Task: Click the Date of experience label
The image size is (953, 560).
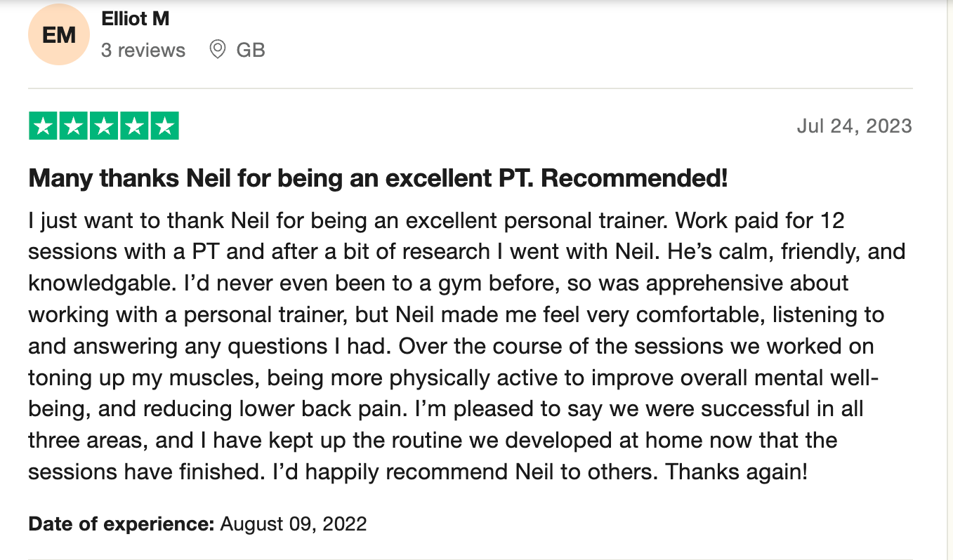Action: 121,524
